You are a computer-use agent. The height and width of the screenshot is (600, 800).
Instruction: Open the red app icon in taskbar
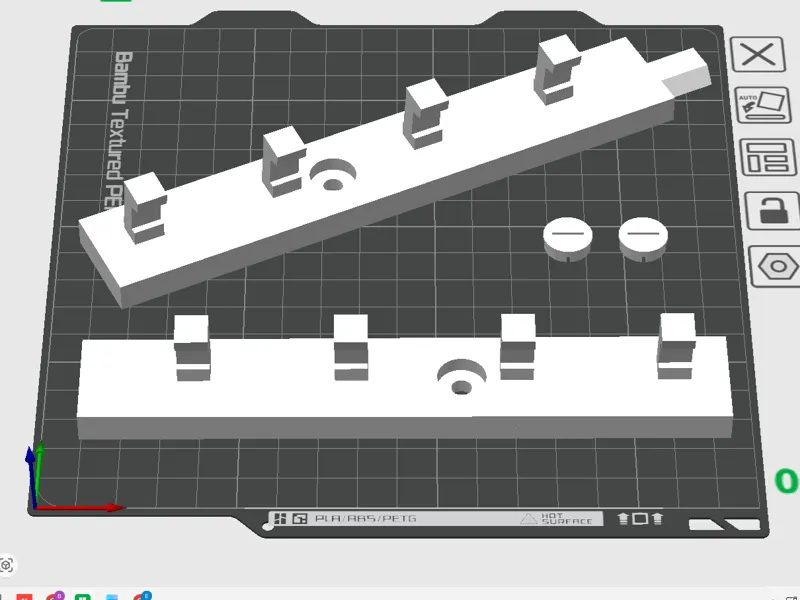24,596
